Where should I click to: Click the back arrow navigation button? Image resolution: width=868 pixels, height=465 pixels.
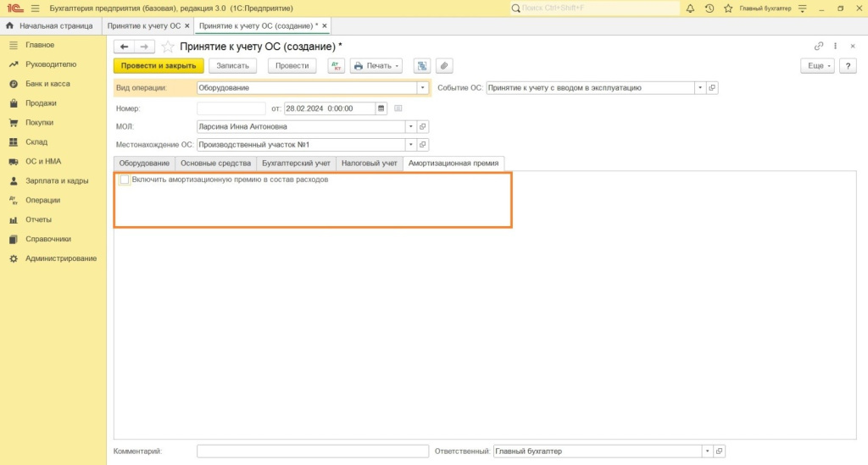click(x=124, y=47)
